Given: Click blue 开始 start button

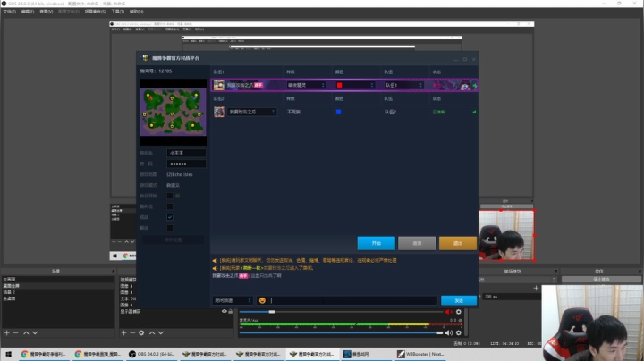Looking at the screenshot, I should pos(376,243).
